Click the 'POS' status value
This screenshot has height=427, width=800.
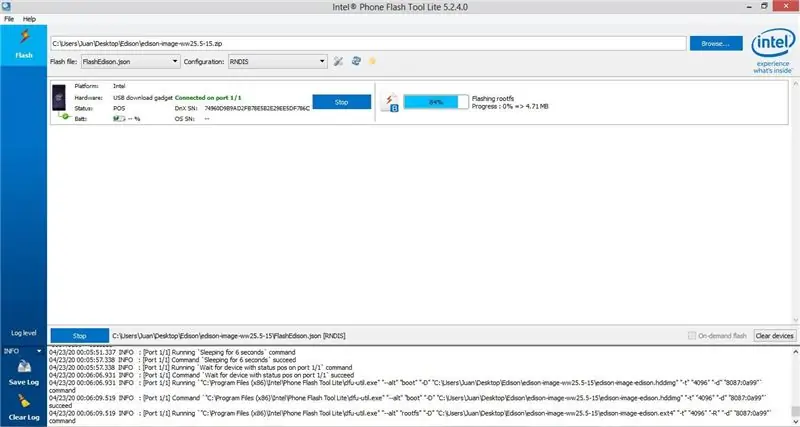119,108
